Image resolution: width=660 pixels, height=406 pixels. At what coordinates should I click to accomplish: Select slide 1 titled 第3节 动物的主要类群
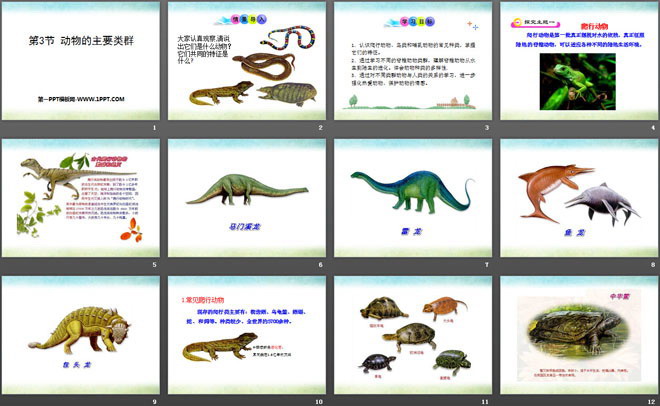coord(80,61)
